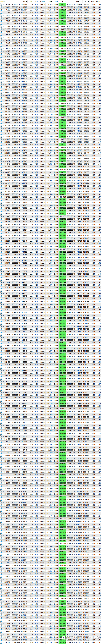Click the order icon for 47372233
Viewport: 101px width, 644px height.
click(x=1, y=18)
